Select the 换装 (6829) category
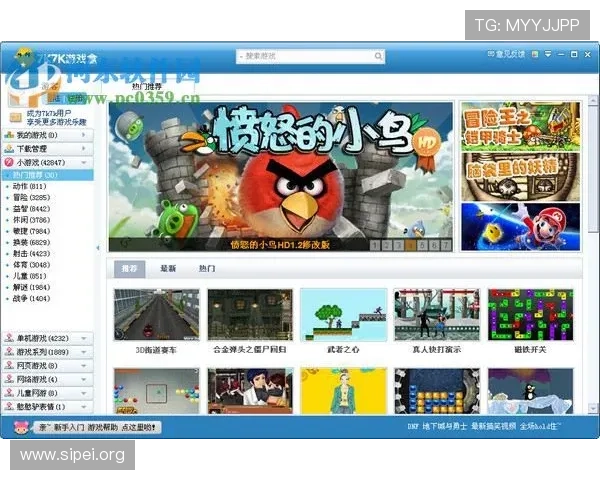The image size is (600, 480). tap(31, 242)
